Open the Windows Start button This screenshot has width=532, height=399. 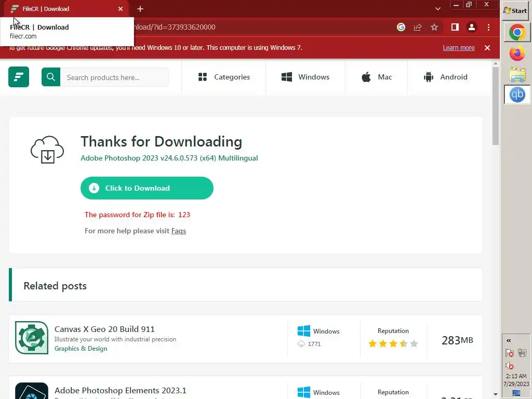(515, 10)
